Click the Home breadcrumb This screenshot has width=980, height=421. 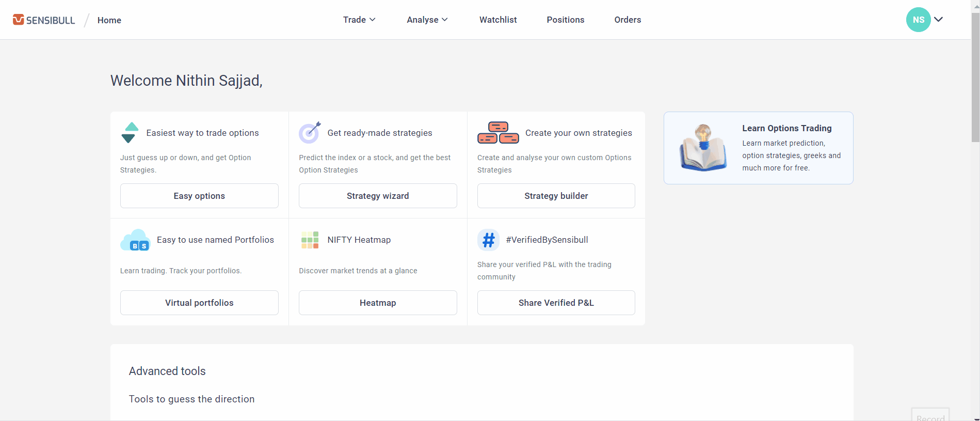coord(109,20)
